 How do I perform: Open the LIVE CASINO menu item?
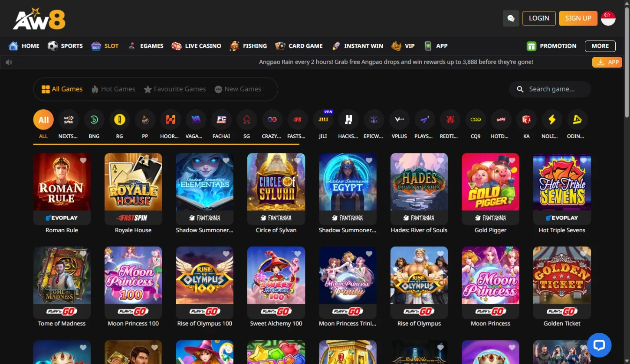196,46
